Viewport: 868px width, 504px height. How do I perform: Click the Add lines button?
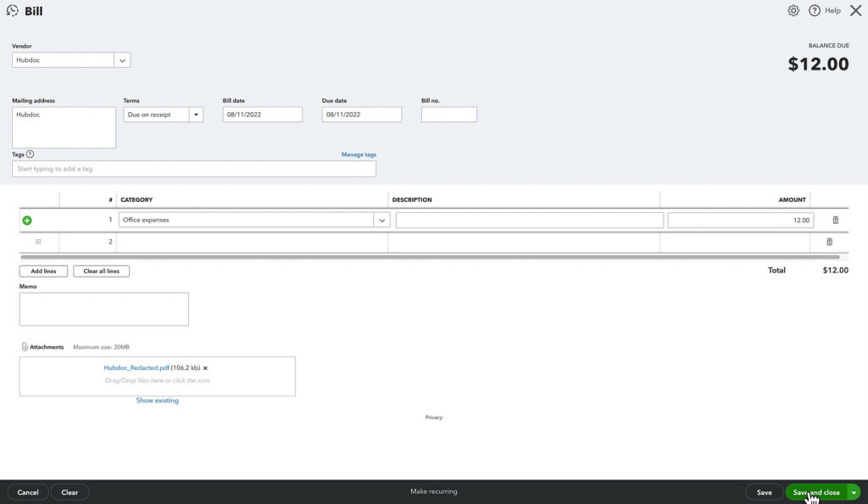pos(42,271)
